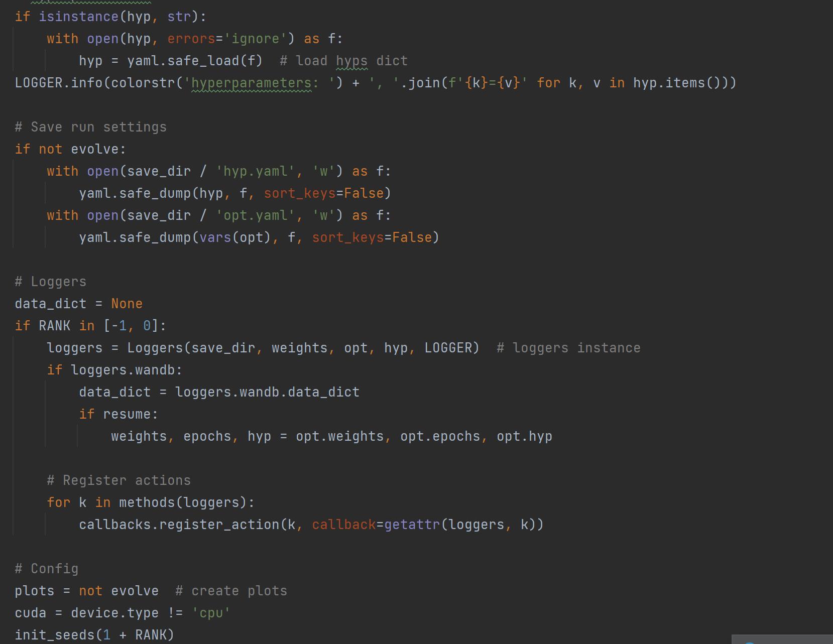Click "hyp.items()" at the end of the LOGGER line
The image size is (833, 644).
[x=677, y=83]
